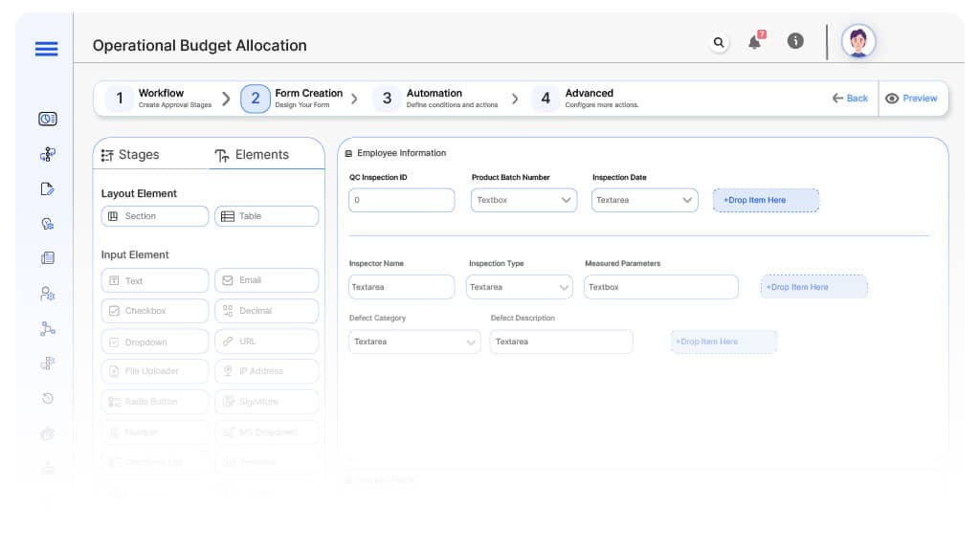Click the user settings sidebar icon

[48, 294]
